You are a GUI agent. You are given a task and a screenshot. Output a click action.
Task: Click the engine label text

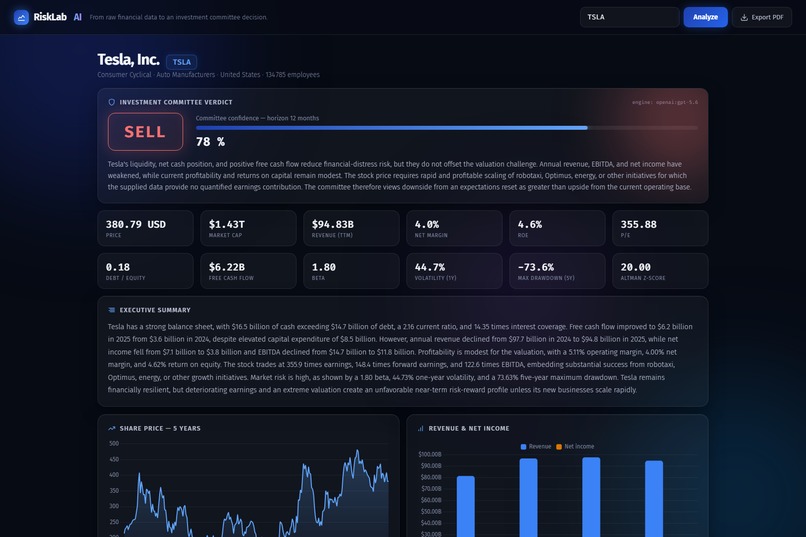(x=665, y=102)
